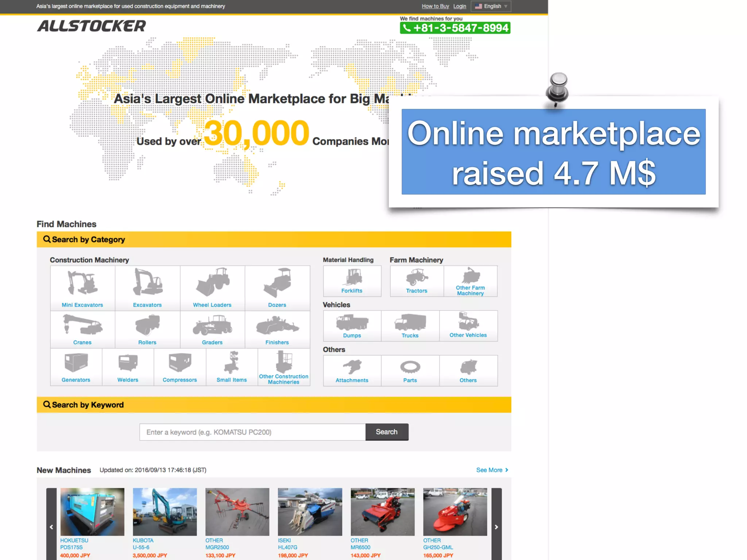Click the KUBOTA U-55-6 listing title
747x560 pixels.
point(143,544)
